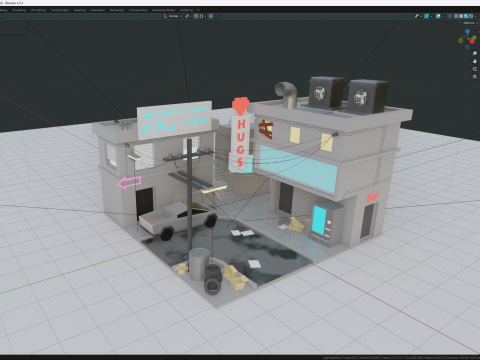The height and width of the screenshot is (360, 480).
Task: Toggle snapping magnet icon
Action: click(196, 16)
